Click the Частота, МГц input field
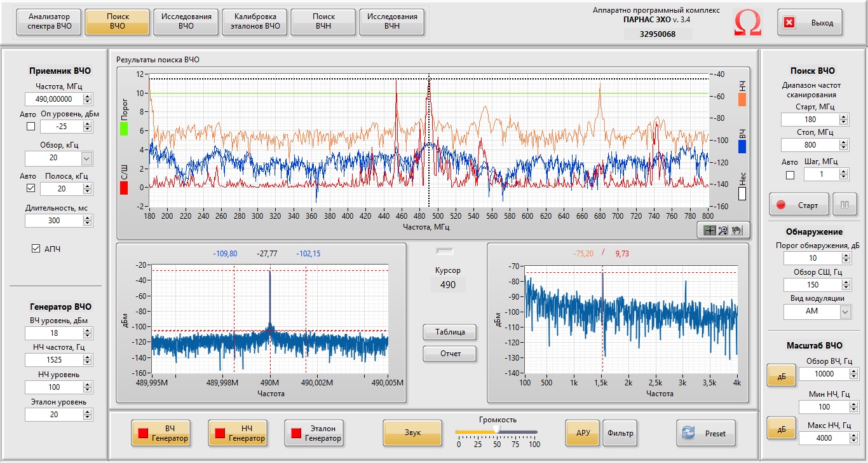The image size is (868, 463). (x=54, y=99)
